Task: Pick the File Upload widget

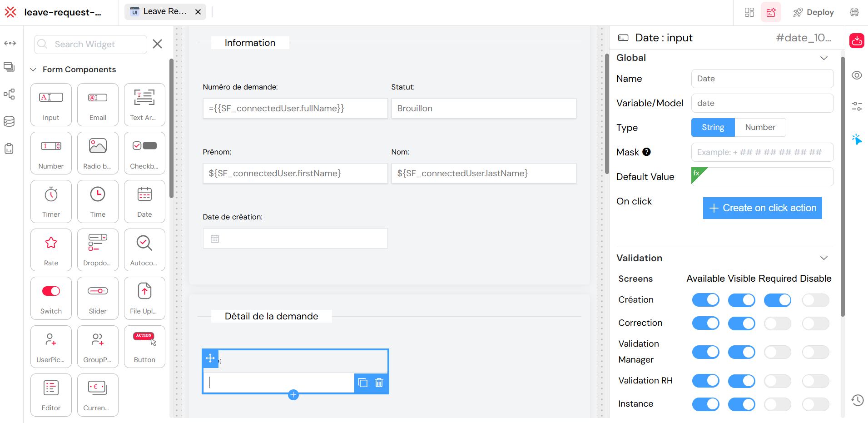Action: (144, 298)
